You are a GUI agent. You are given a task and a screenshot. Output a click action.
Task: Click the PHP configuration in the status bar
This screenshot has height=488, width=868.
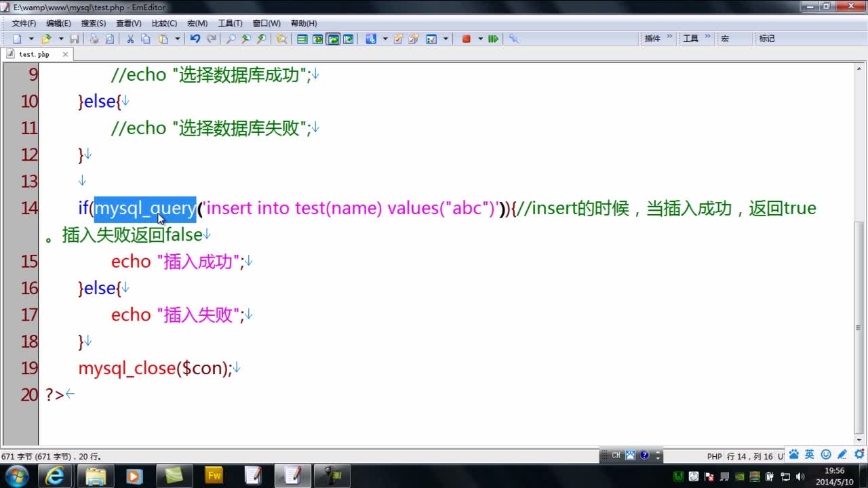pyautogui.click(x=714, y=457)
